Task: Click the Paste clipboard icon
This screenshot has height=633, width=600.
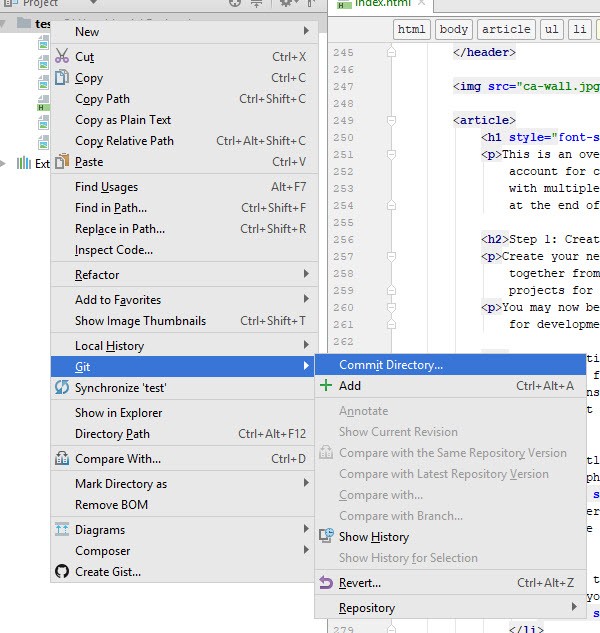Action: [61, 162]
